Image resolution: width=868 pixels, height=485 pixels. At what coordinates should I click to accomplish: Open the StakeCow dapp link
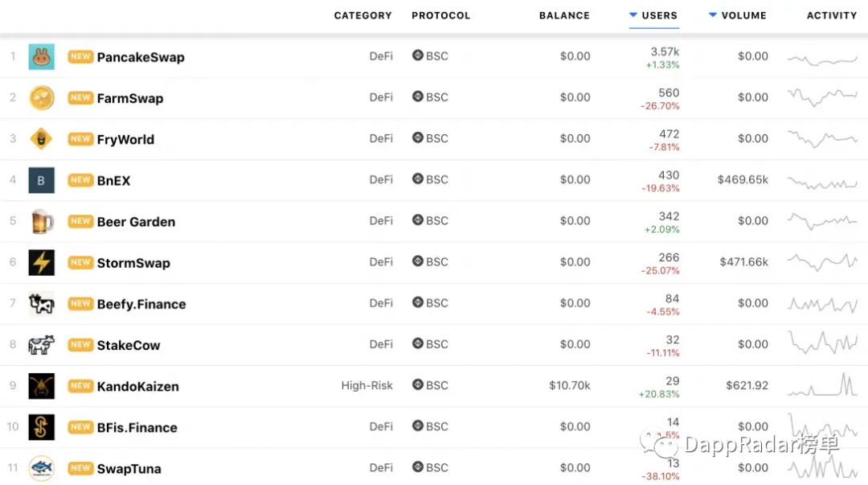[129, 345]
